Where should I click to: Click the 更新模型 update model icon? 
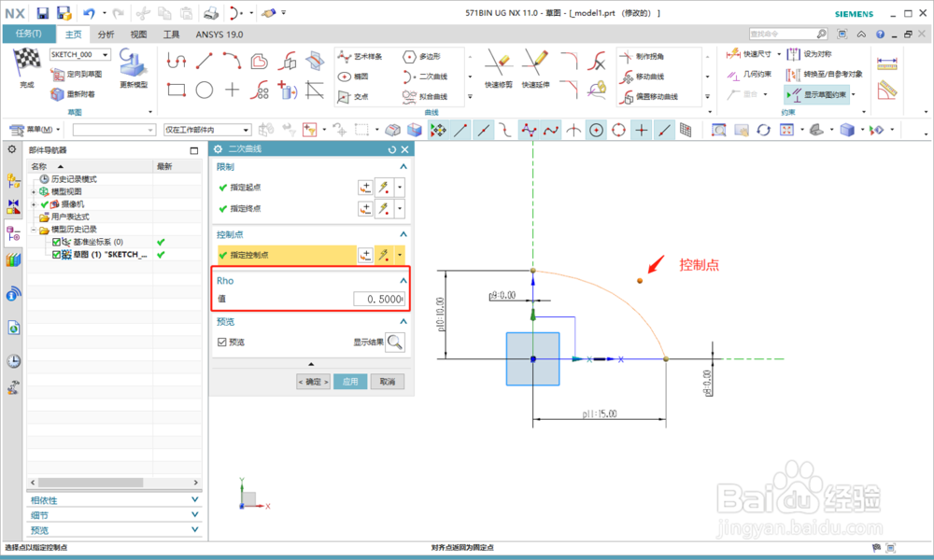tap(133, 63)
